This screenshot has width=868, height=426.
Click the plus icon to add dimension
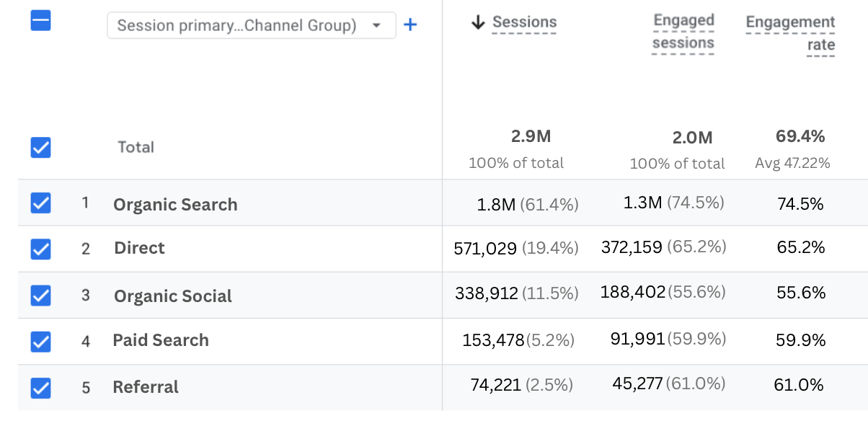pyautogui.click(x=410, y=25)
